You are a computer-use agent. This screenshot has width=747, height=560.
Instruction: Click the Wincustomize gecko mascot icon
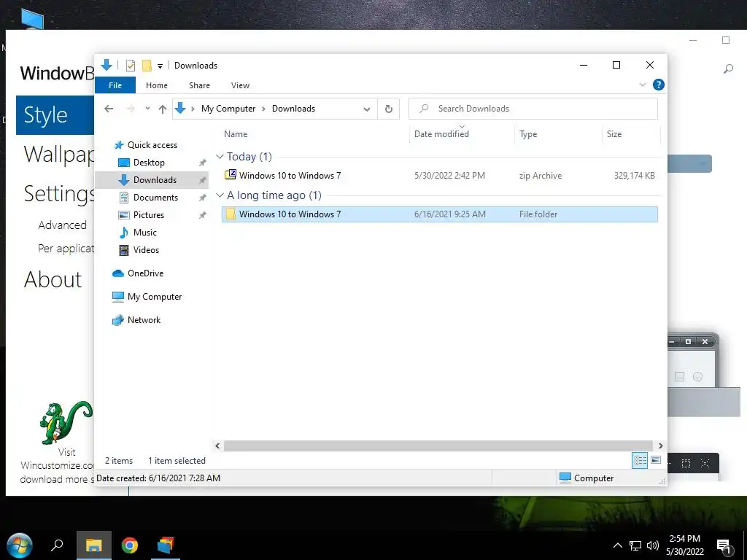coord(66,422)
